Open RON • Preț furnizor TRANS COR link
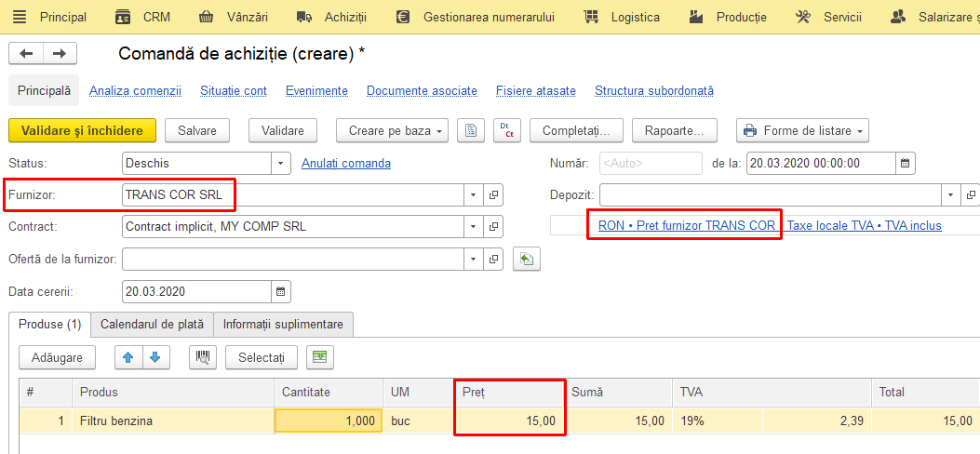This screenshot has width=980, height=454. click(686, 225)
